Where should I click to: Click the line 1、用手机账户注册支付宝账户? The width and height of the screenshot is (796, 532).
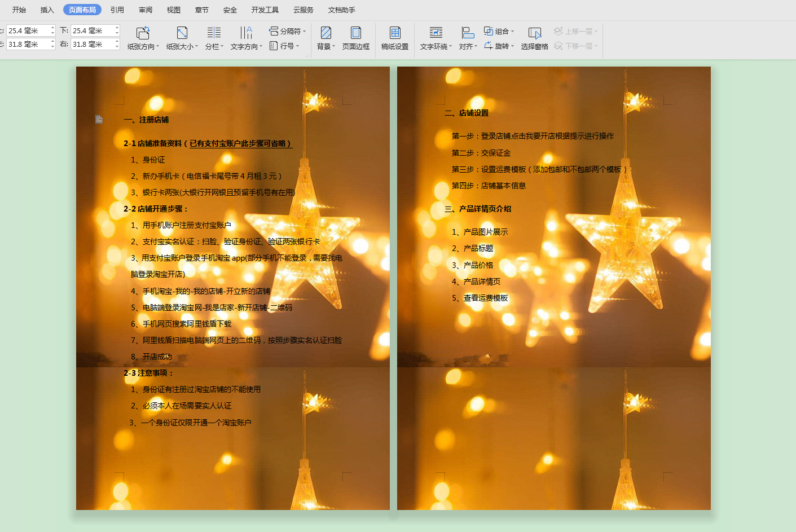point(181,225)
